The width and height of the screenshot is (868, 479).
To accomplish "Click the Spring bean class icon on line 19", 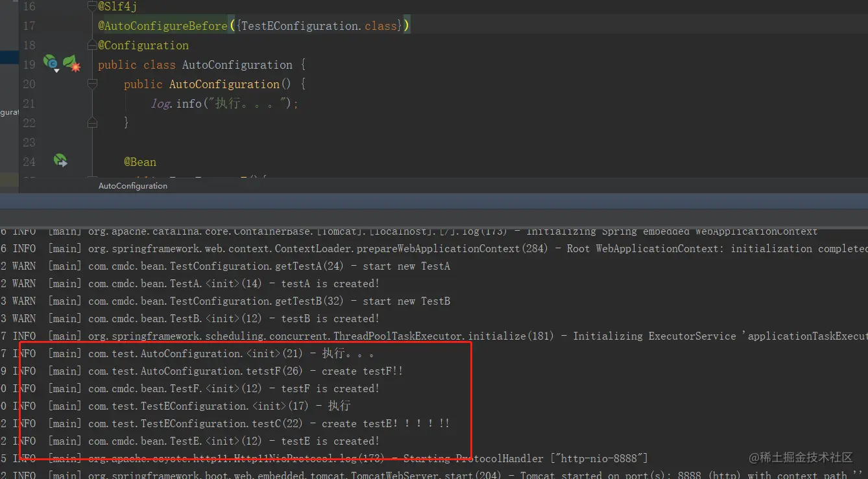I will click(x=51, y=63).
